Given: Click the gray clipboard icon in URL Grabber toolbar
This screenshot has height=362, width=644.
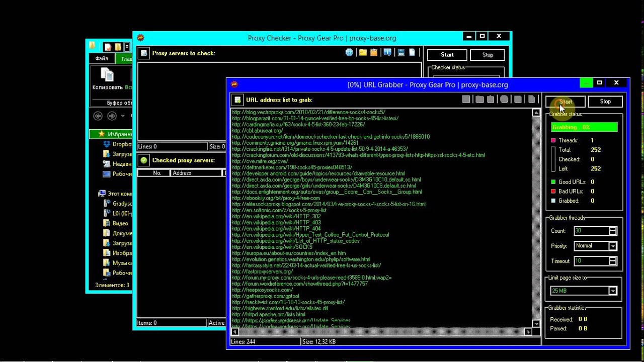Looking at the screenshot, I should click(491, 100).
